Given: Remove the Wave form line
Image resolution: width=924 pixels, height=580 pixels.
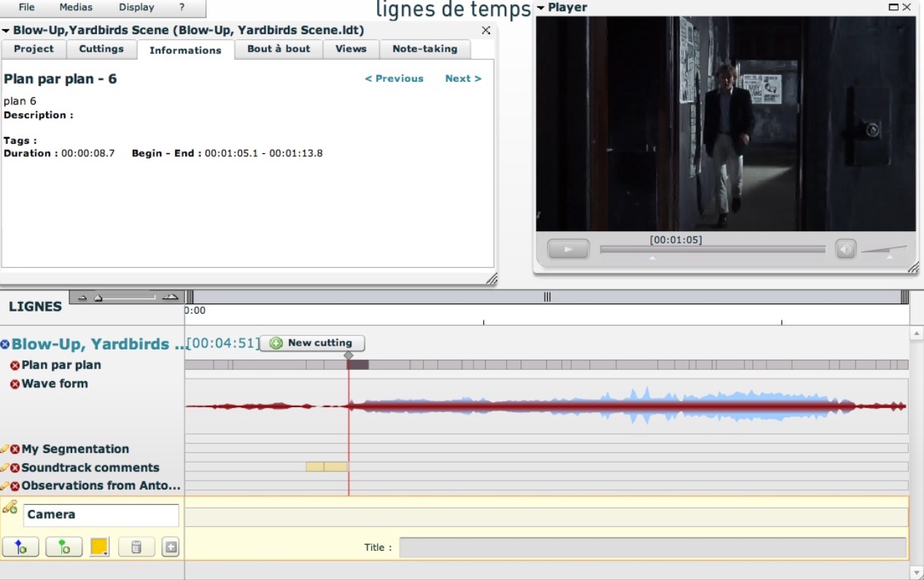Looking at the screenshot, I should pyautogui.click(x=15, y=384).
